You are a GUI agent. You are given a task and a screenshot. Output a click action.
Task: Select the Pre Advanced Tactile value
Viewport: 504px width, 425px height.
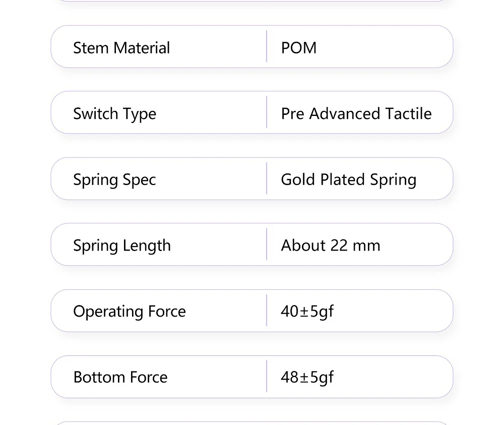pyautogui.click(x=356, y=114)
